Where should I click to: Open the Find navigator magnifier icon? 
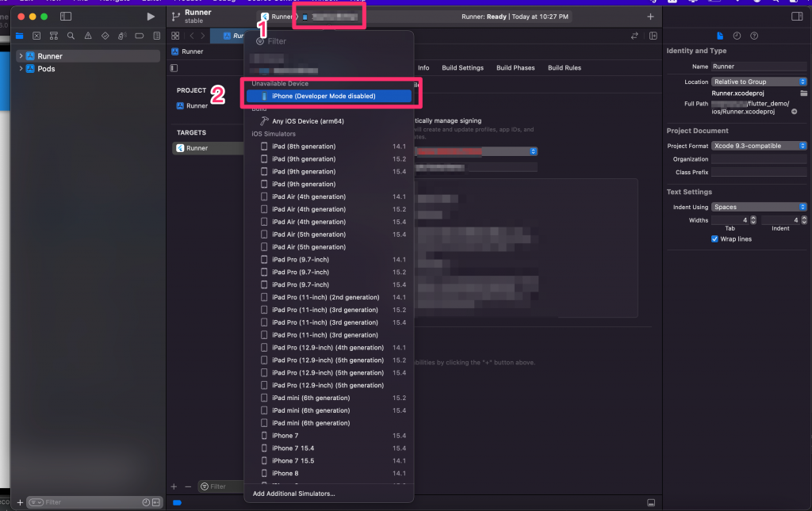[x=71, y=36]
